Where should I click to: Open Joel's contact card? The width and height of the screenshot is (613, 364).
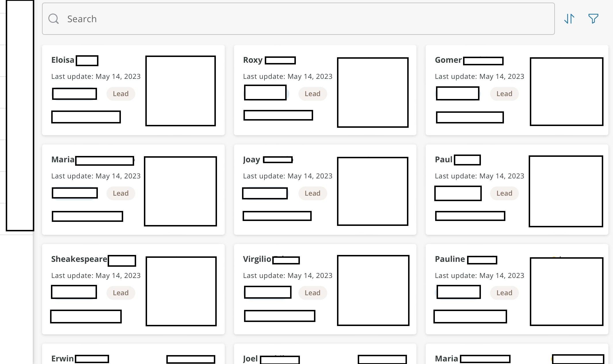(250, 358)
